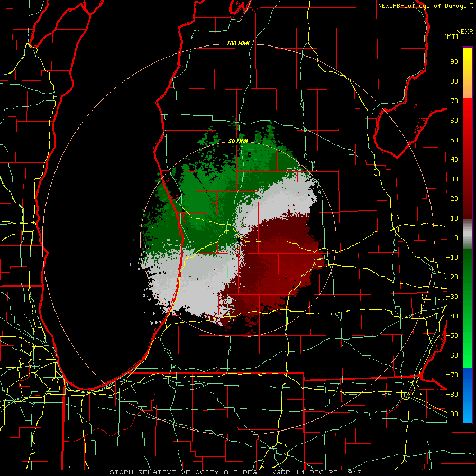This screenshot has height=476, width=476.
Task: Click the 20 value on the velocity scale
Action: (454, 198)
